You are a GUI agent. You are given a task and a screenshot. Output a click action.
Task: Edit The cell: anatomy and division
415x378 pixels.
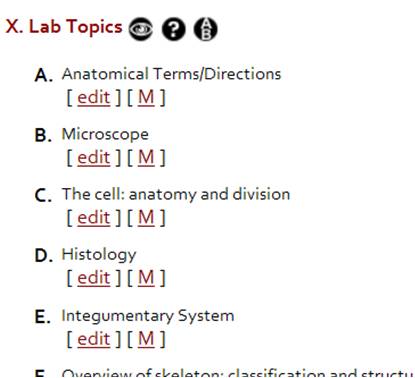pyautogui.click(x=94, y=218)
